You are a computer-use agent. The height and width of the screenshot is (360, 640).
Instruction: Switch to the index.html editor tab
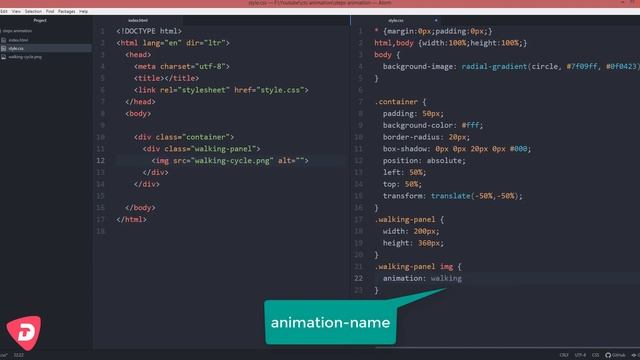138,20
